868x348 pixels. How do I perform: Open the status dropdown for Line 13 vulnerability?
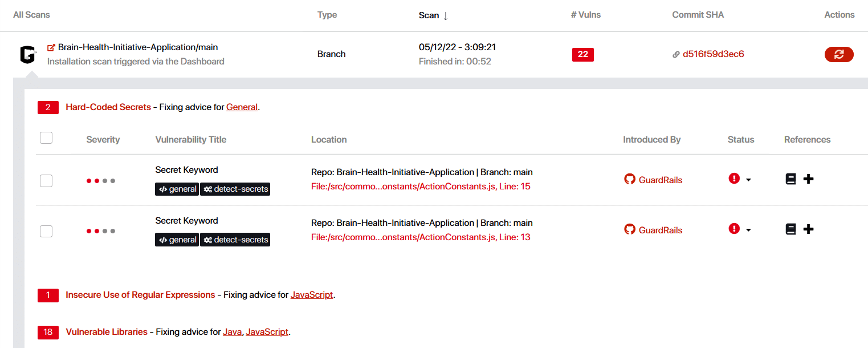[x=748, y=230]
